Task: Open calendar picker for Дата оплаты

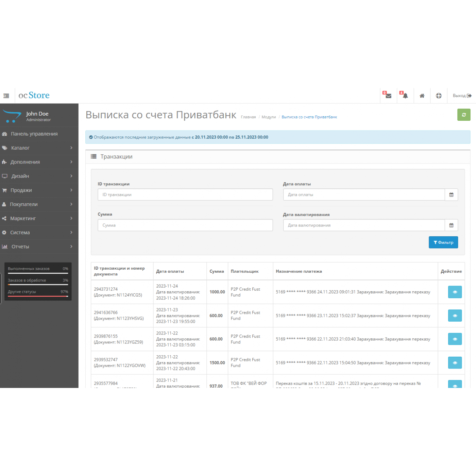Action: pos(451,195)
